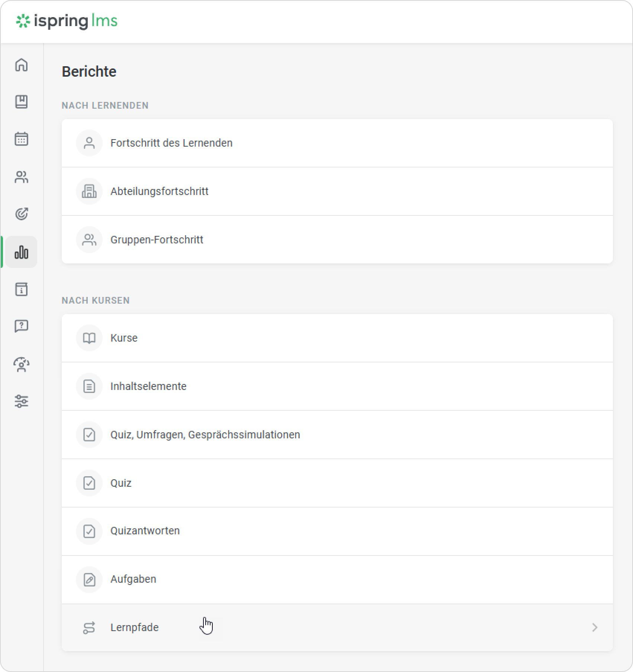The width and height of the screenshot is (633, 672).
Task: Click the target goal sidebar icon
Action: [x=22, y=214]
